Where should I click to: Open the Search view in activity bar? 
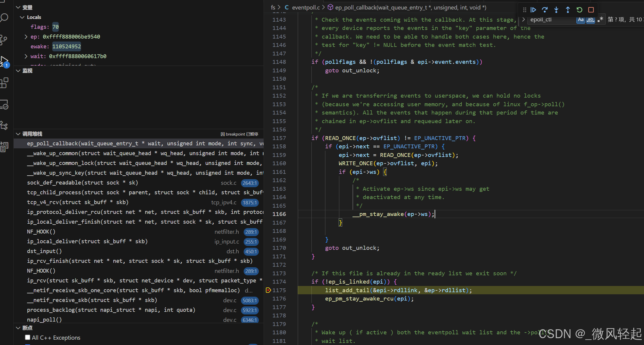[x=4, y=18]
